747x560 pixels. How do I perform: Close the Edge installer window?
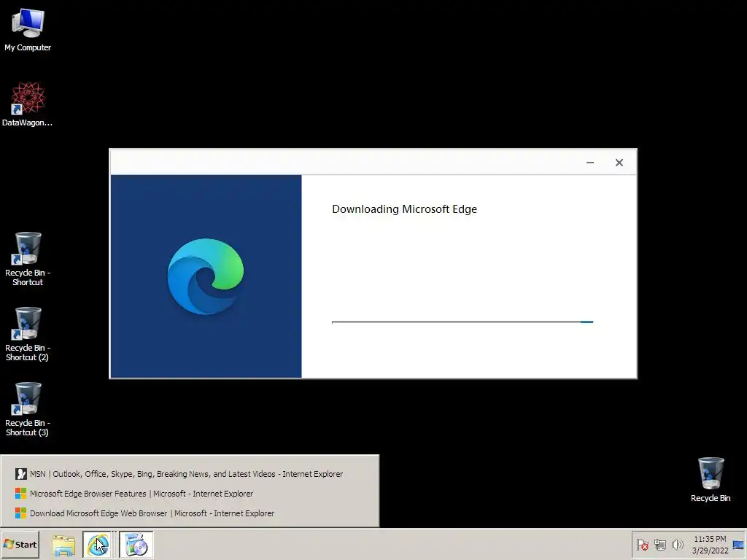pos(619,163)
